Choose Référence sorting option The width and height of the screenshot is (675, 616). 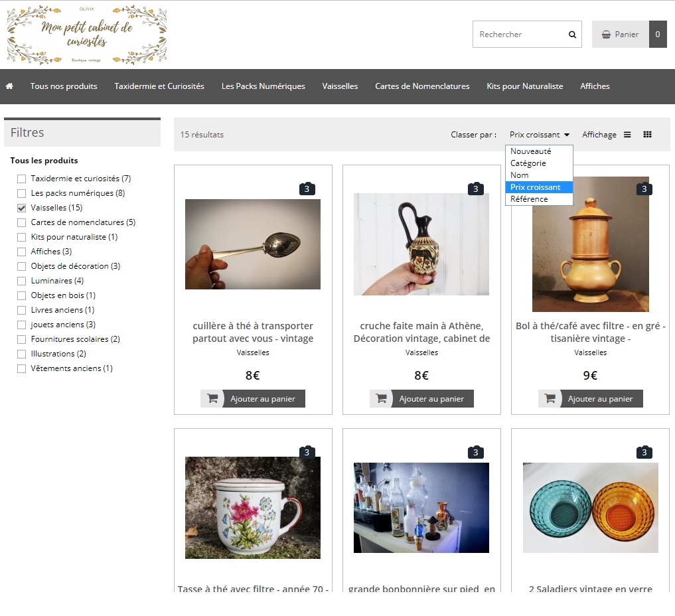point(529,199)
